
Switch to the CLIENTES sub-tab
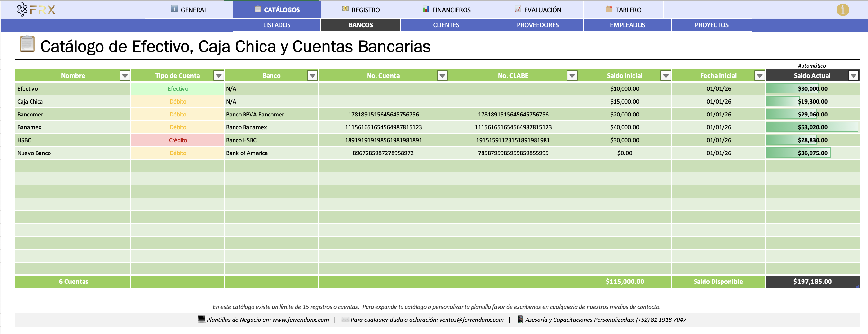[446, 25]
